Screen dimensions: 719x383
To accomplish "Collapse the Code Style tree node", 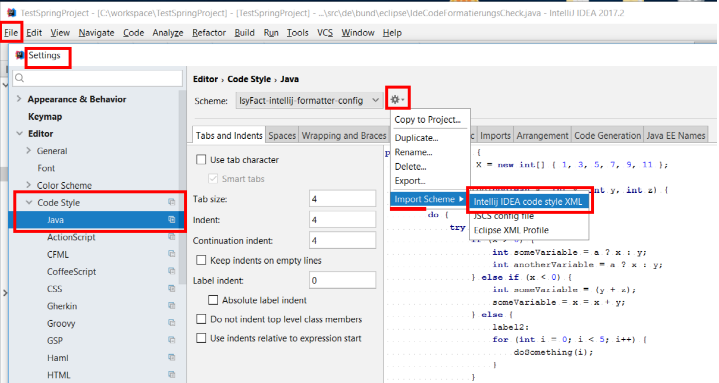I will coord(29,202).
